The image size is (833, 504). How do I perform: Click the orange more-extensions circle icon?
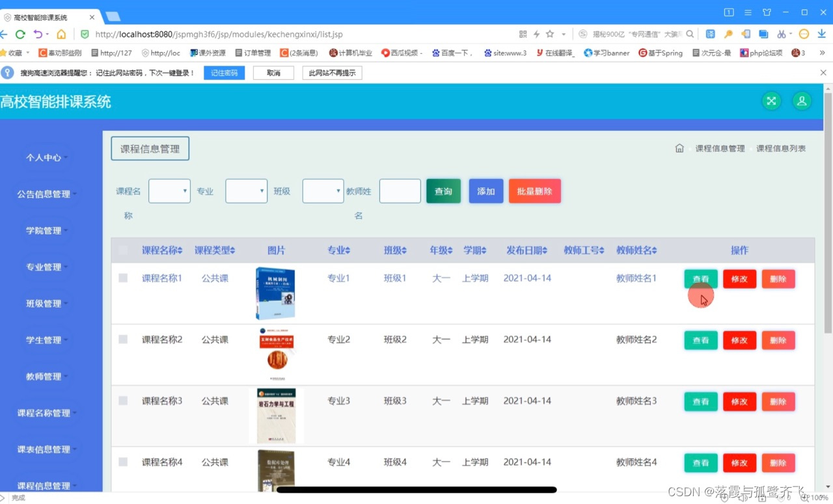click(x=804, y=34)
